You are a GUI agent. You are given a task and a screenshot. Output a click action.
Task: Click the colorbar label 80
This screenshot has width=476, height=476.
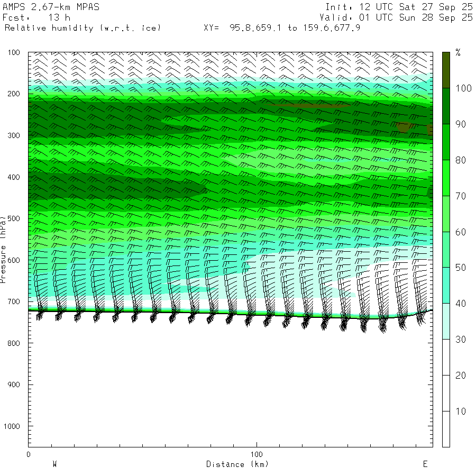click(x=461, y=160)
